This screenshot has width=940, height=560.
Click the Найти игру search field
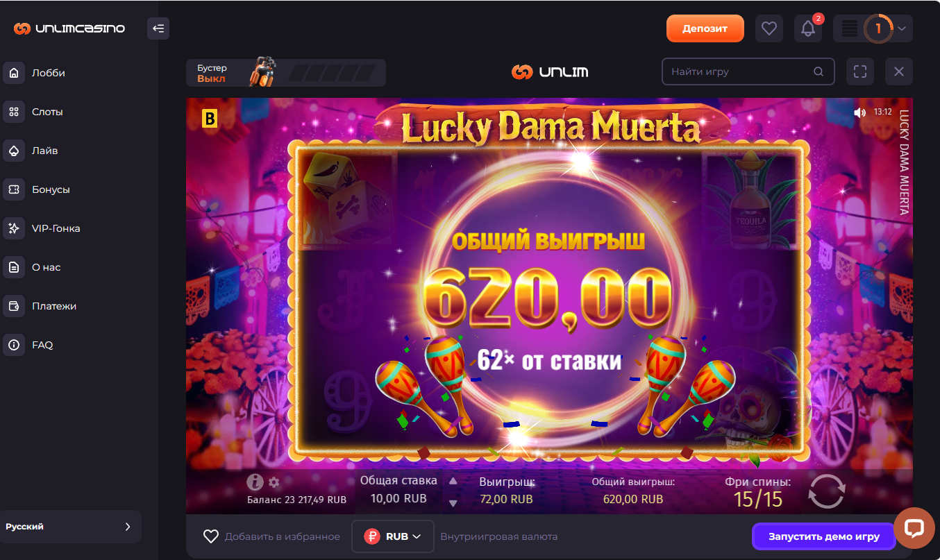(x=748, y=71)
